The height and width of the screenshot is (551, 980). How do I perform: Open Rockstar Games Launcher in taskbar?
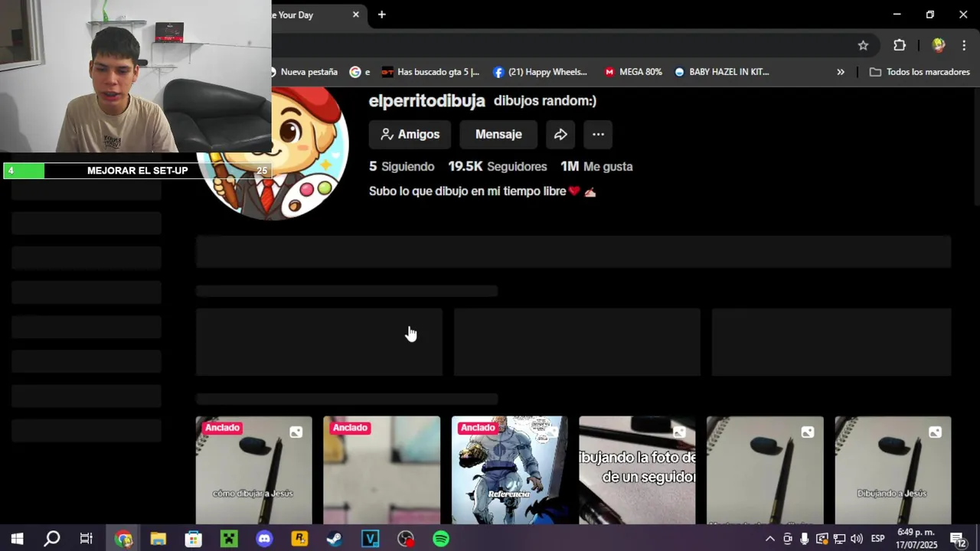tap(299, 539)
